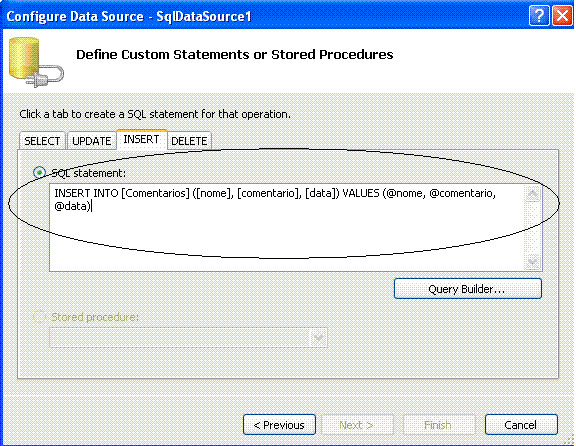Select the SQL statement radio button
576x446 pixels.
(39, 173)
